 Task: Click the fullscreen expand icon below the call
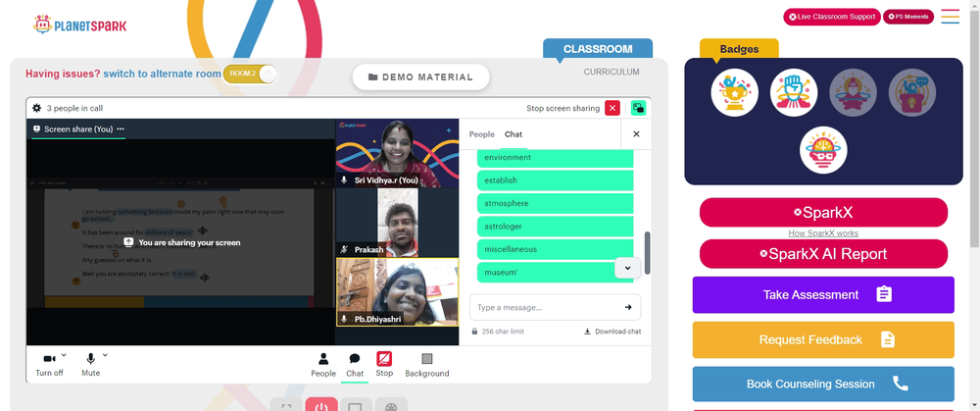(286, 405)
